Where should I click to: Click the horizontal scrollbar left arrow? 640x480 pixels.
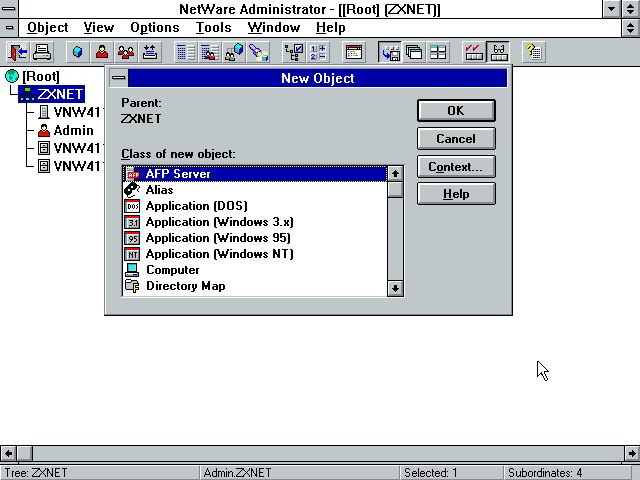[8, 453]
